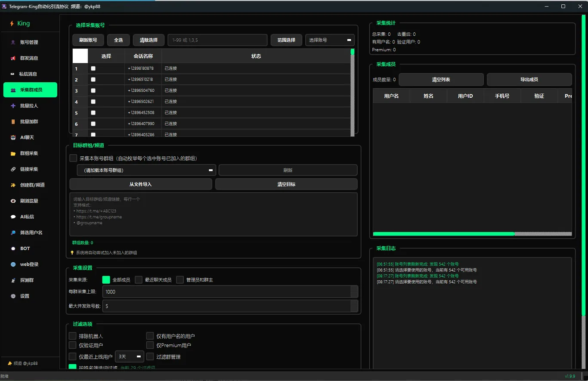Click the 最大并发账号数 spinner arrows
The height and width of the screenshot is (381, 588).
pos(355,306)
